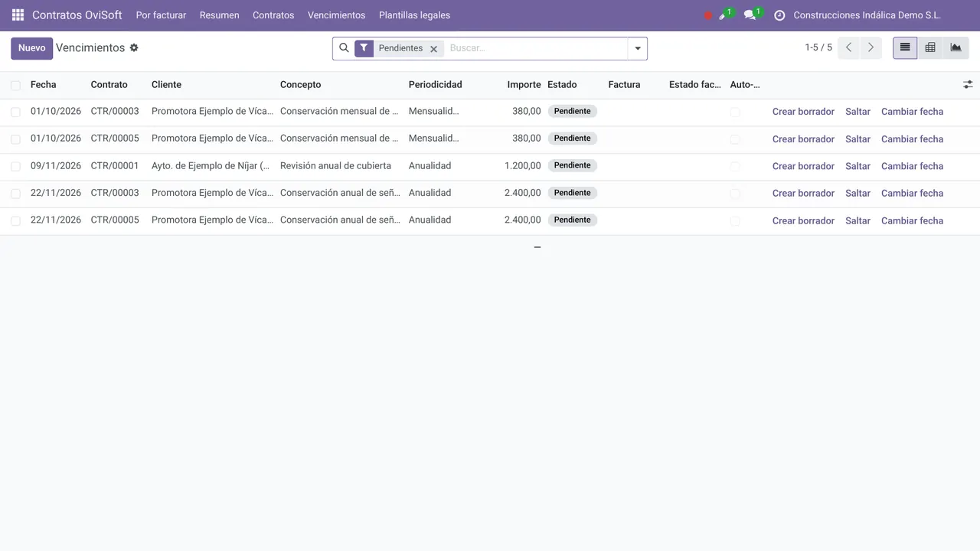
Task: Cambiar fecha for 22/11/2026 CTR/00005
Action: tap(912, 220)
